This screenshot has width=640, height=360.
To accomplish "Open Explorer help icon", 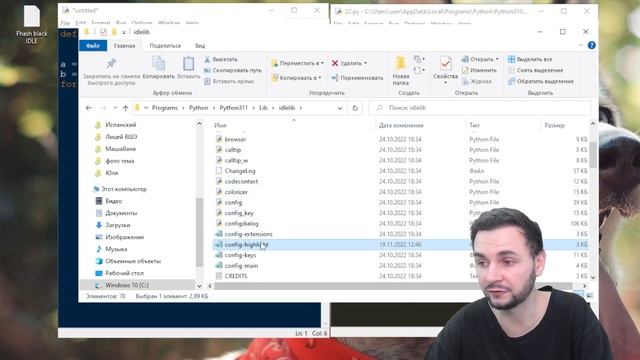I will point(591,45).
